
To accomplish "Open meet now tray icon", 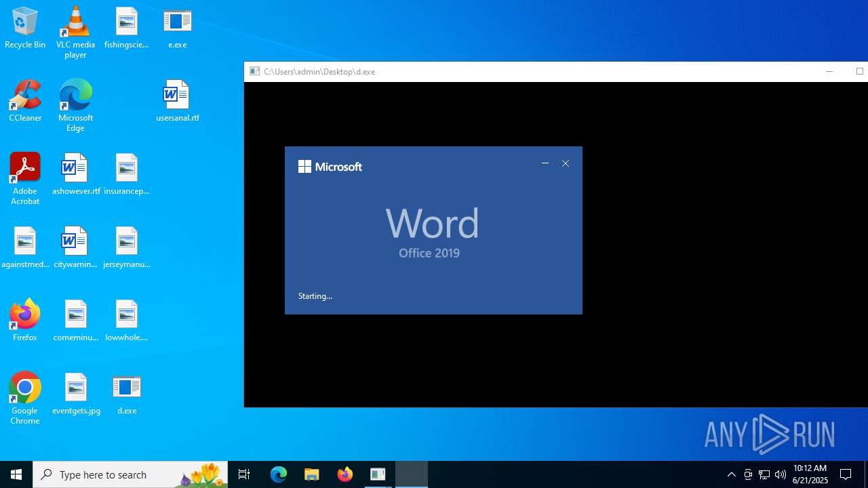I will point(748,474).
